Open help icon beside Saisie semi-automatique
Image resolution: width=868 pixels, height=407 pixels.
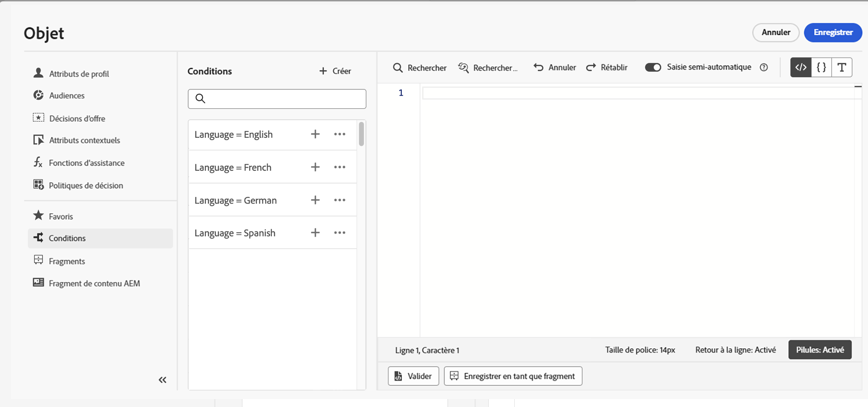point(764,68)
